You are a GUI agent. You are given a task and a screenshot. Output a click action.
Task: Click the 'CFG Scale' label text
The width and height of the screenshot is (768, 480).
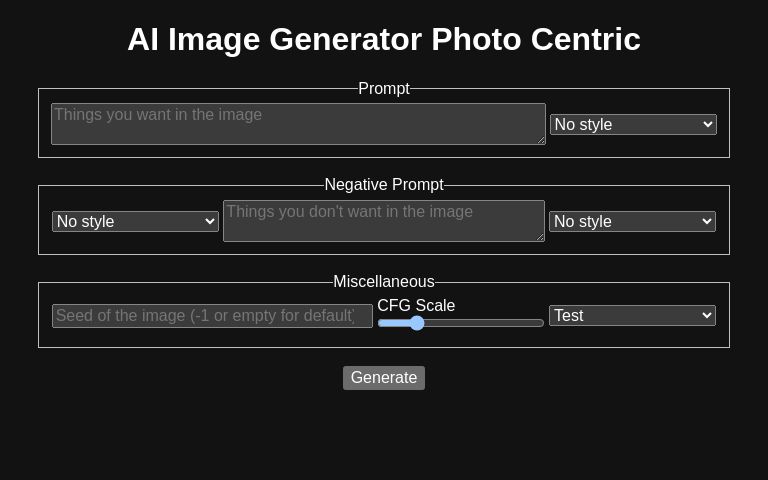point(416,306)
